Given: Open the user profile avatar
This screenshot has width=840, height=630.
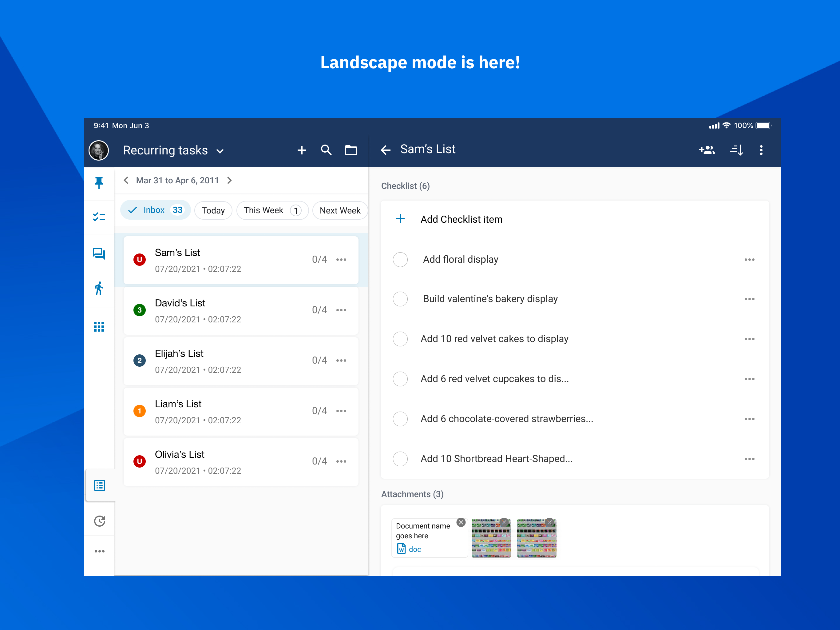Looking at the screenshot, I should point(99,150).
